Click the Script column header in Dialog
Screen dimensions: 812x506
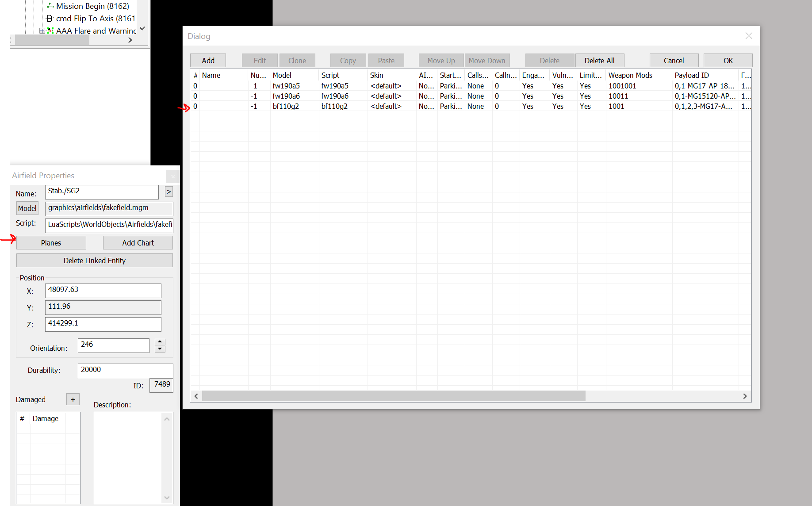click(343, 75)
